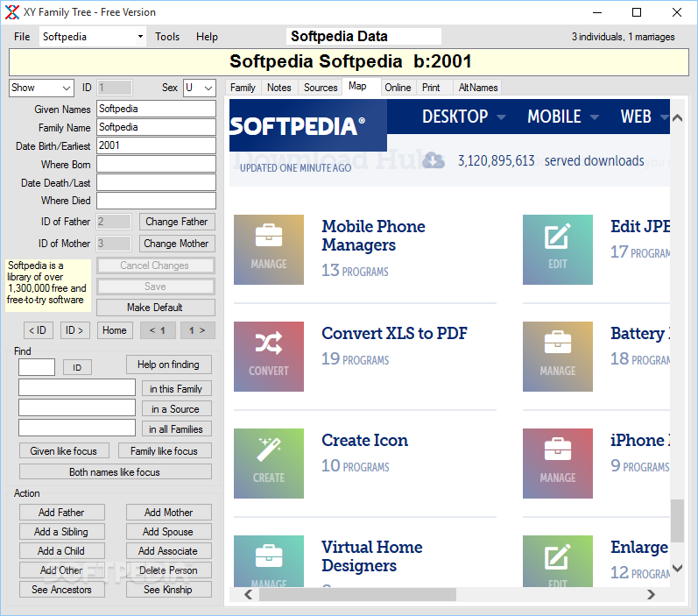Click the Add Spouse button
The image size is (698, 616).
[169, 531]
